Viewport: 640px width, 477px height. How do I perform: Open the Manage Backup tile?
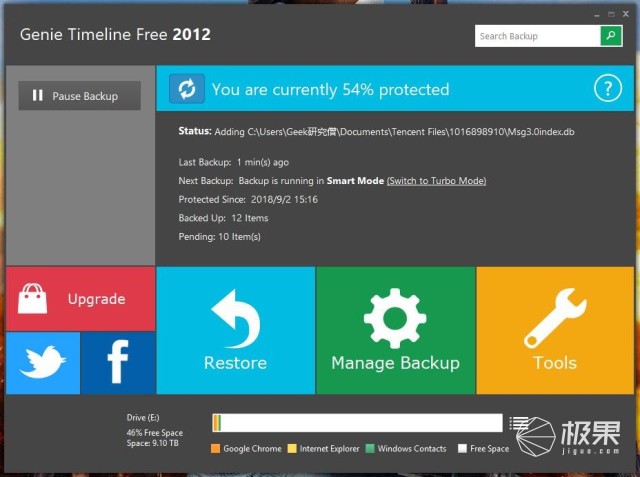point(396,331)
